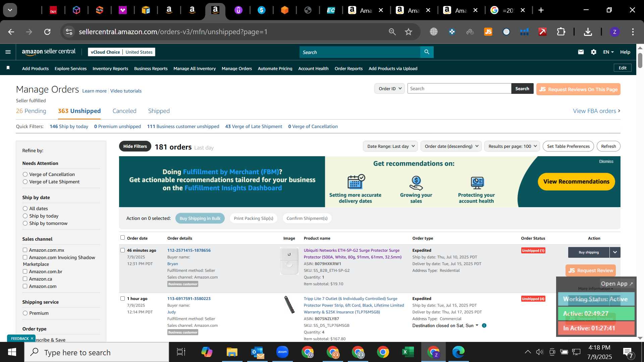The width and height of the screenshot is (644, 362).
Task: Open Microsoft Edge from the taskbar
Action: click(458, 352)
